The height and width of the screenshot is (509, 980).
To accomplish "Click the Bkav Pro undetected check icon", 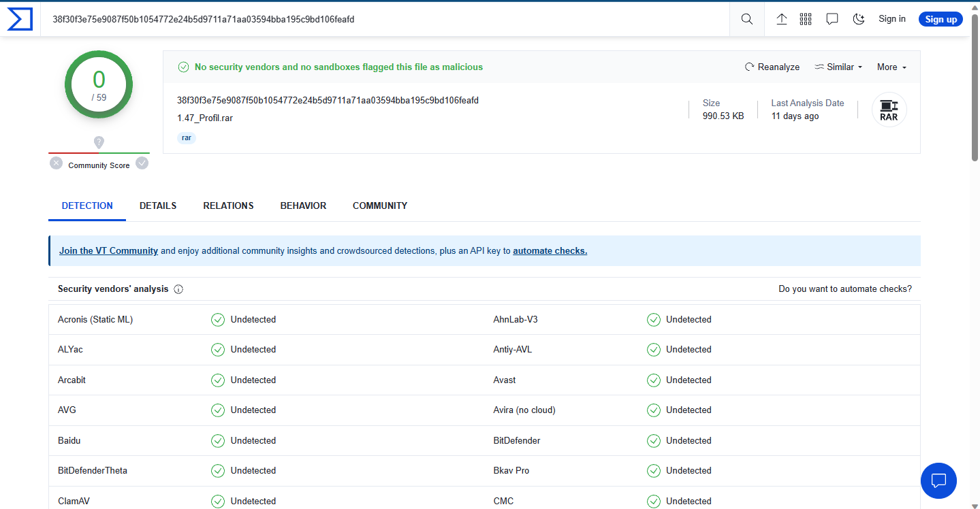I will (x=654, y=471).
